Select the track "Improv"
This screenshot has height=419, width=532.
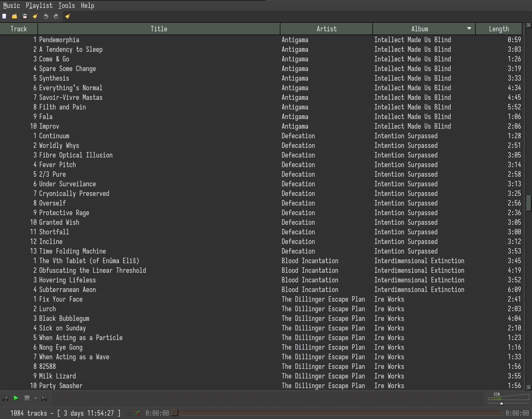261,126
